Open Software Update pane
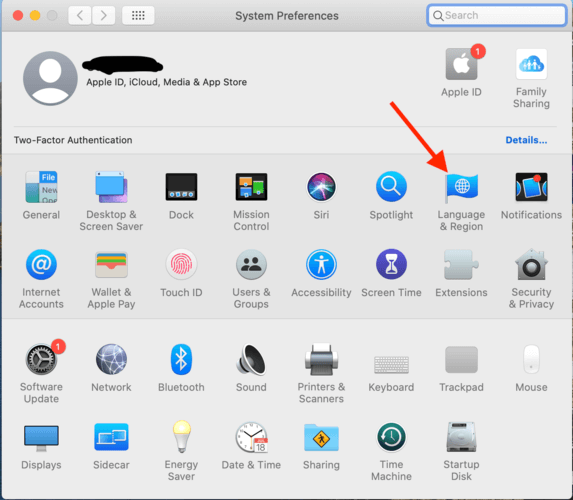This screenshot has width=573, height=500. coord(41,359)
